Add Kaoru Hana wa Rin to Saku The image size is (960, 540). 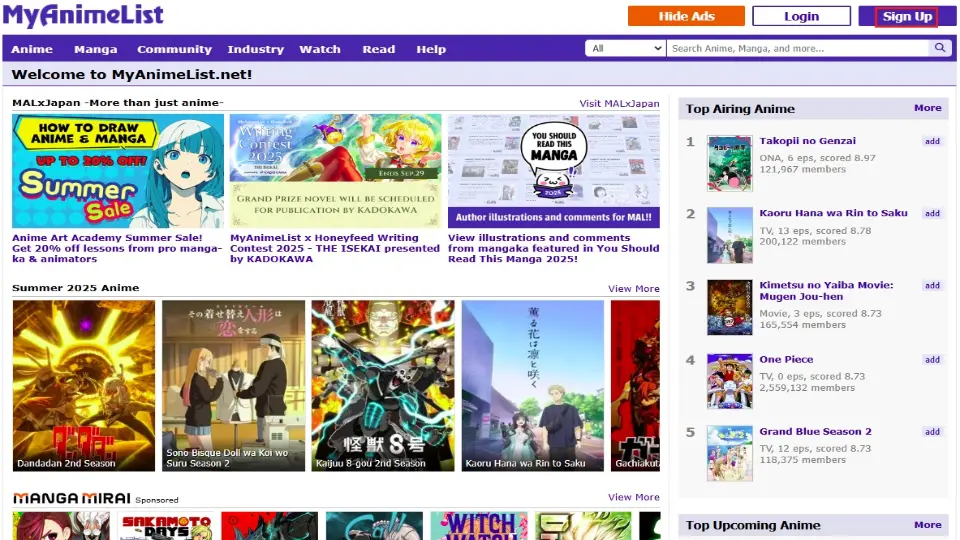[932, 214]
